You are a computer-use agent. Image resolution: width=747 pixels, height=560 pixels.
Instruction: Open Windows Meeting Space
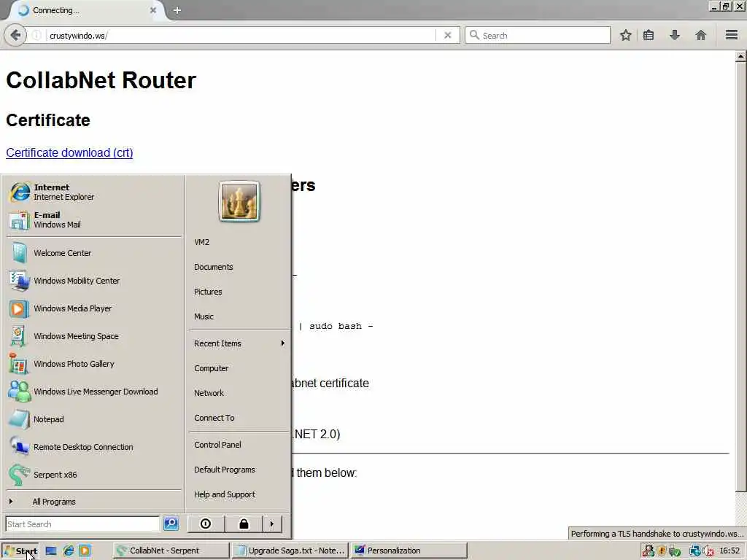tap(94, 335)
